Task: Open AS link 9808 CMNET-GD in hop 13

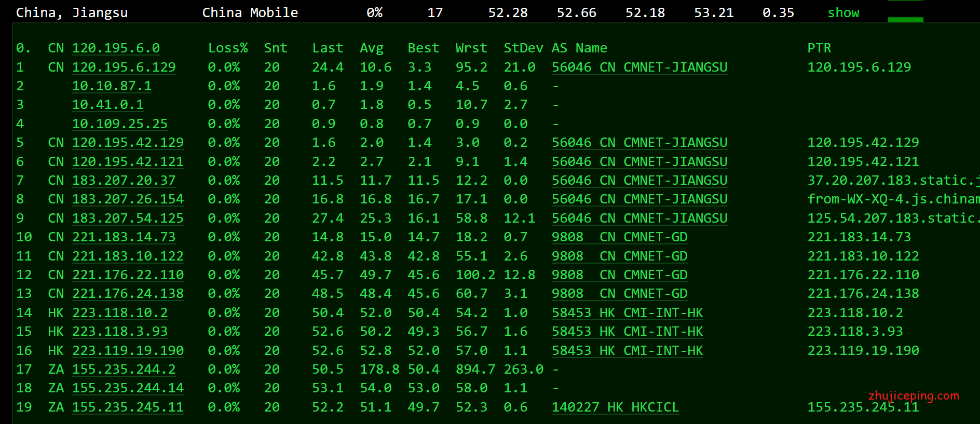Action: click(x=619, y=294)
